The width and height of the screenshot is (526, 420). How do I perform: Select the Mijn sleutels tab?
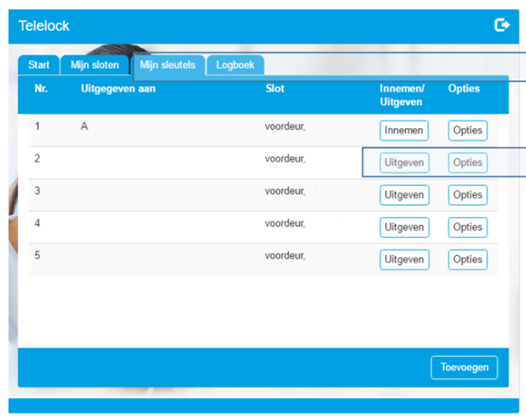[x=168, y=65]
